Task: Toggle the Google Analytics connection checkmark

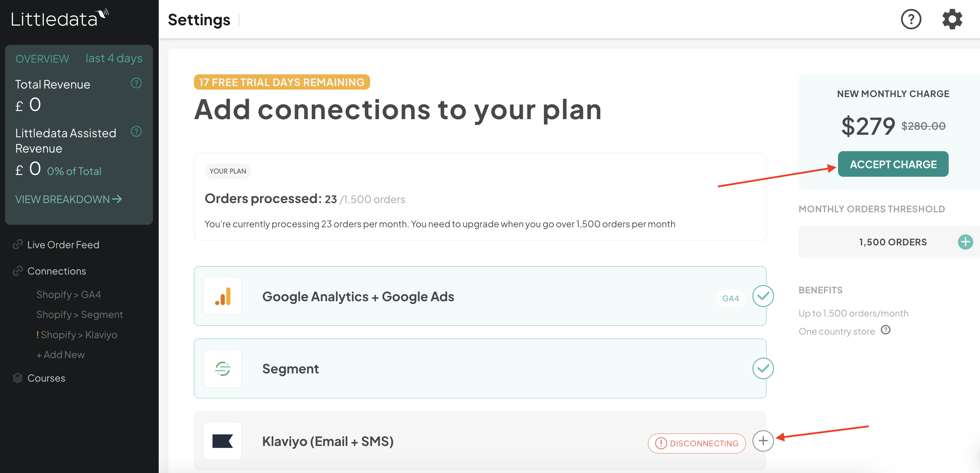Action: coord(763,296)
